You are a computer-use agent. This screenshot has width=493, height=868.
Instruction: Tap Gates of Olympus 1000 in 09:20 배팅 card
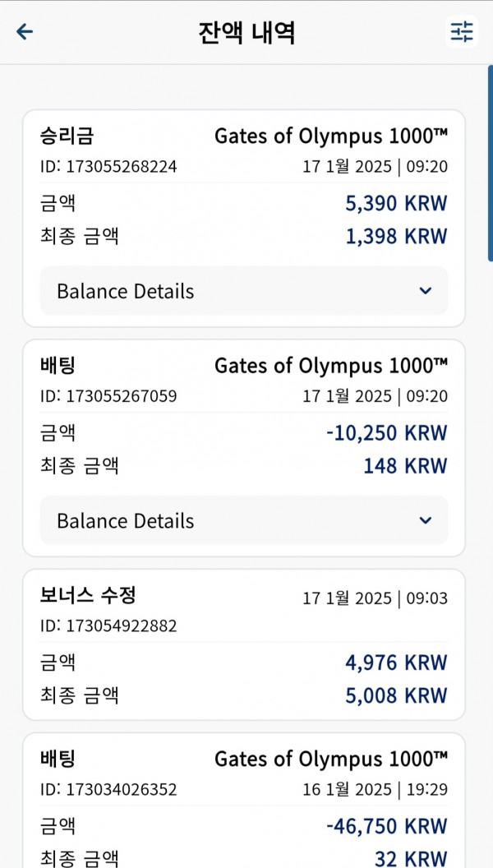(331, 366)
